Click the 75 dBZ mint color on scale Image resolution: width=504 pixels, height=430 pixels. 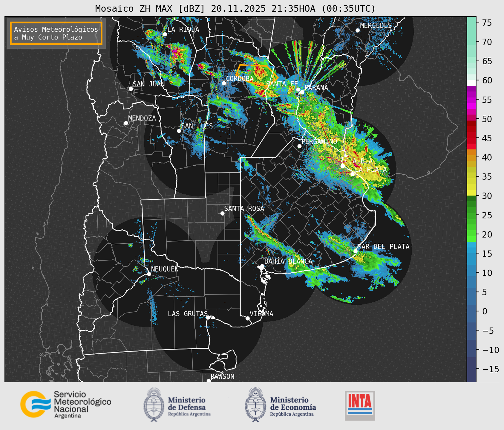click(x=471, y=23)
